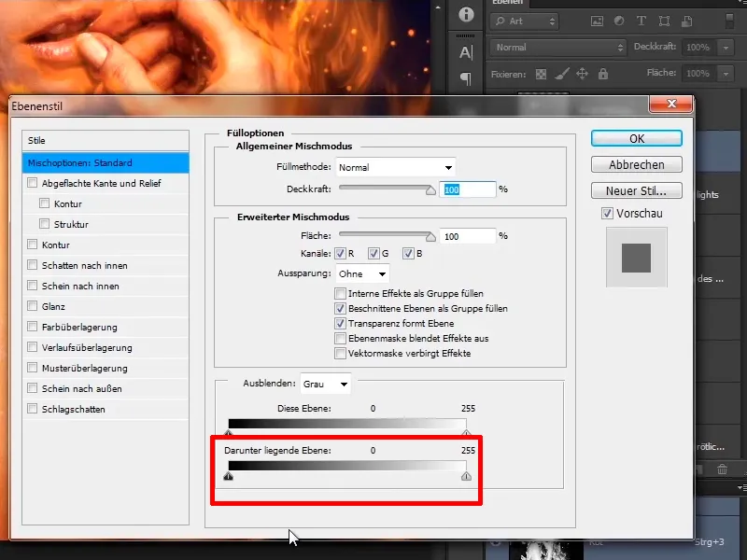Screen dimensions: 747x560
Task: Open the Art filter type dropdown
Action: (x=524, y=21)
